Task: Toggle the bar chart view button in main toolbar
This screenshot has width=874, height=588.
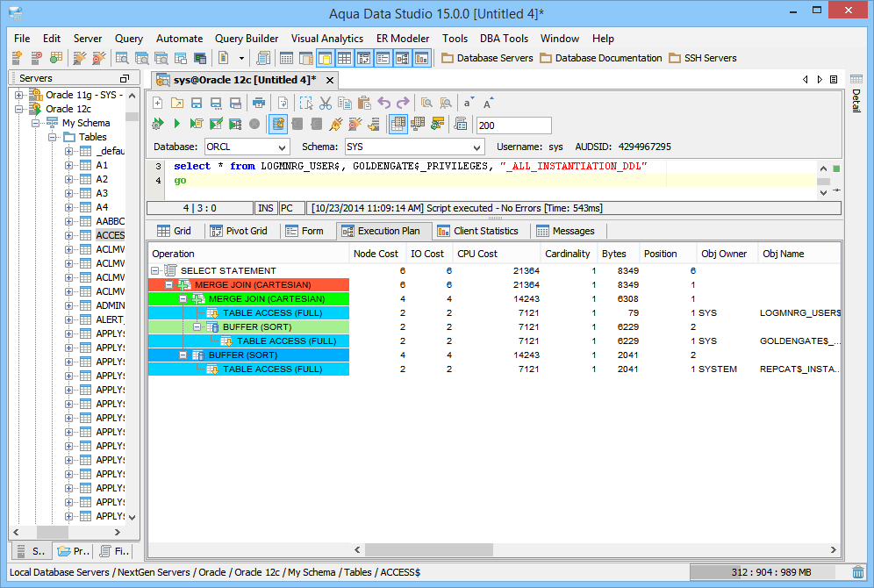Action: coord(422,58)
